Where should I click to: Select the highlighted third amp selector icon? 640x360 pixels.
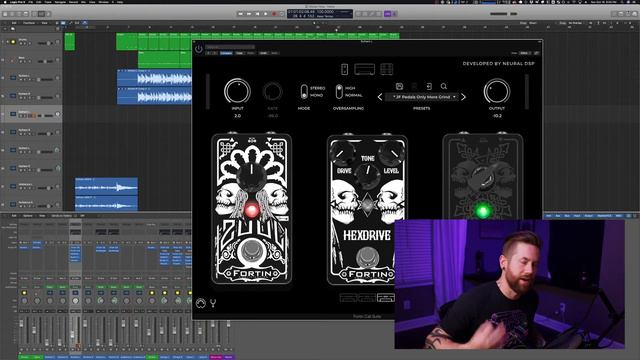385,298
